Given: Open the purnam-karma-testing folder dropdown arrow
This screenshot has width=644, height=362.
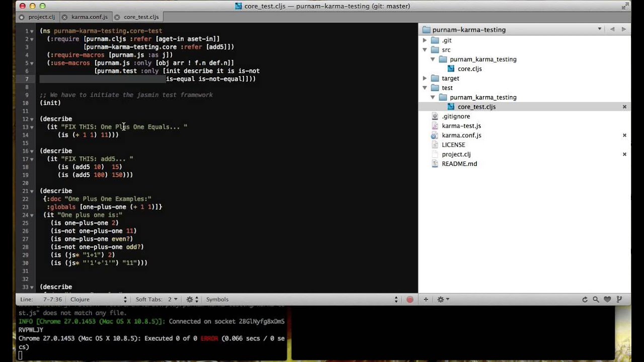Looking at the screenshot, I should [x=600, y=29].
